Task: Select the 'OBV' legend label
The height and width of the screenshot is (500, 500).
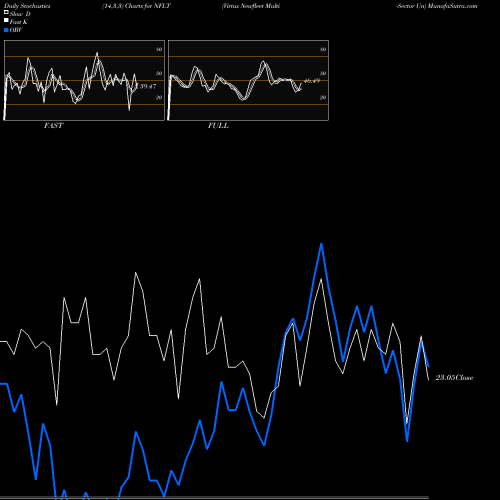Action: [16, 30]
